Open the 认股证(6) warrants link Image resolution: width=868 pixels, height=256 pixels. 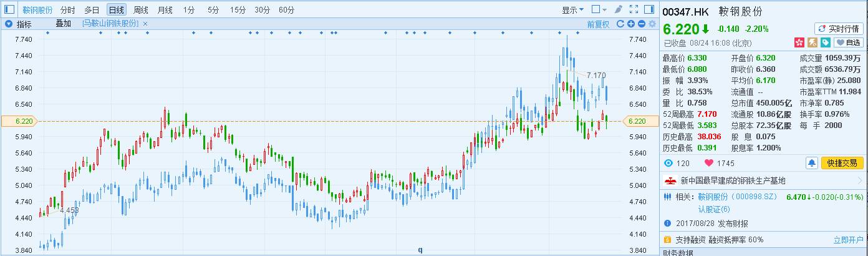(x=714, y=209)
